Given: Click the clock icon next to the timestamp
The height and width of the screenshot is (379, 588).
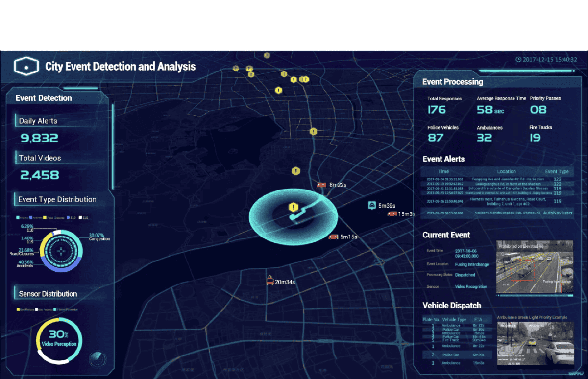Looking at the screenshot, I should tap(518, 59).
